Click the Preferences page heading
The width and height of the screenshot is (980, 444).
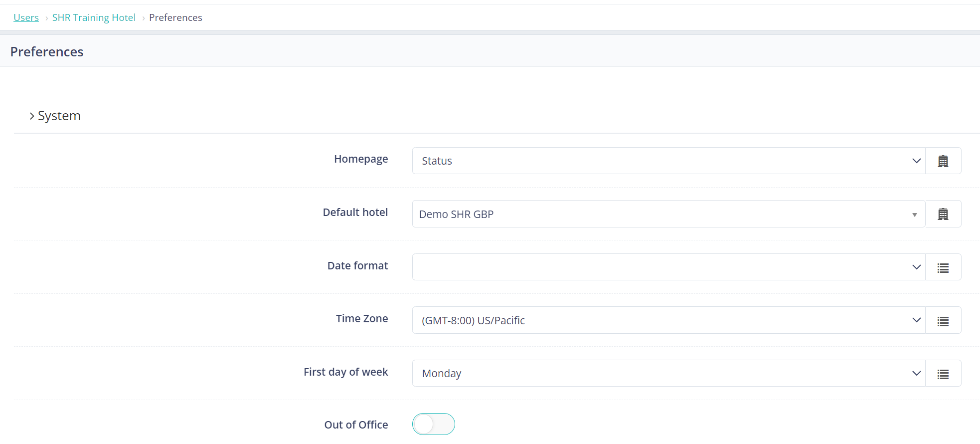coord(47,52)
